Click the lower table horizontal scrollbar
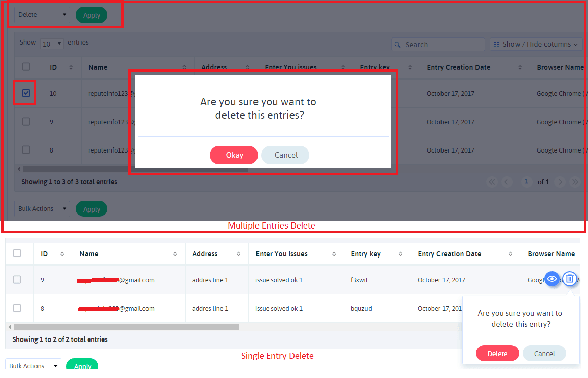This screenshot has height=378, width=588. (x=126, y=327)
